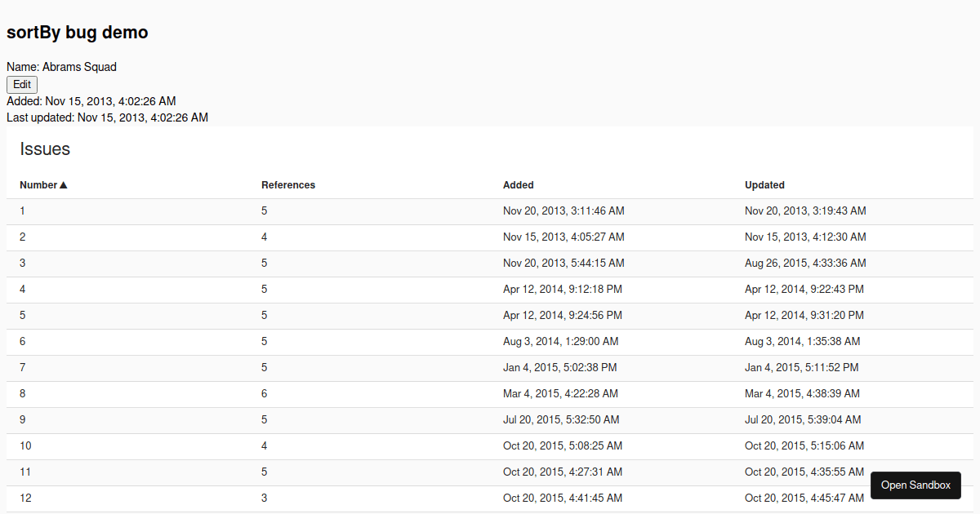
Task: Click Updated date 'Jan 4, 2015, 5:11:52 PM'
Action: 802,368
